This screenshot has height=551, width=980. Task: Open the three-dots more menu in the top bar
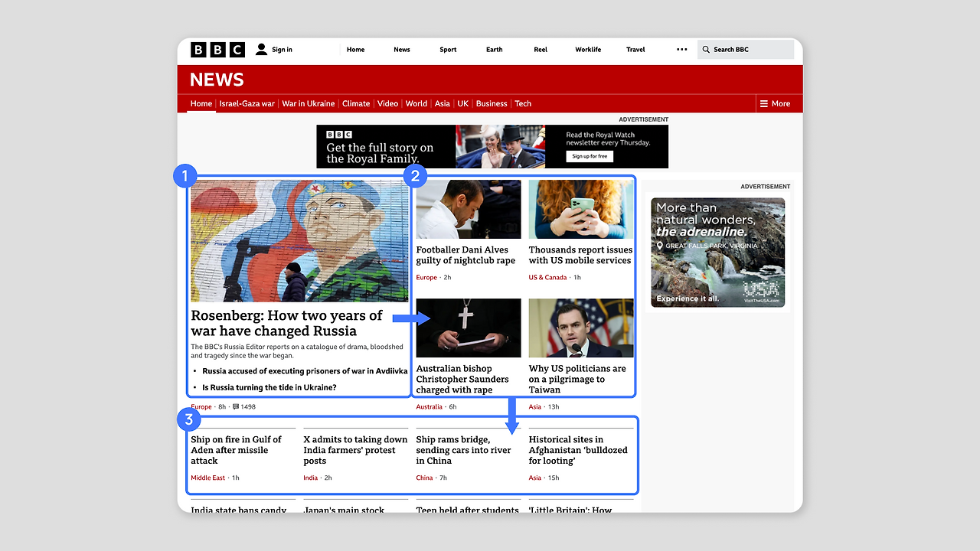tap(681, 50)
